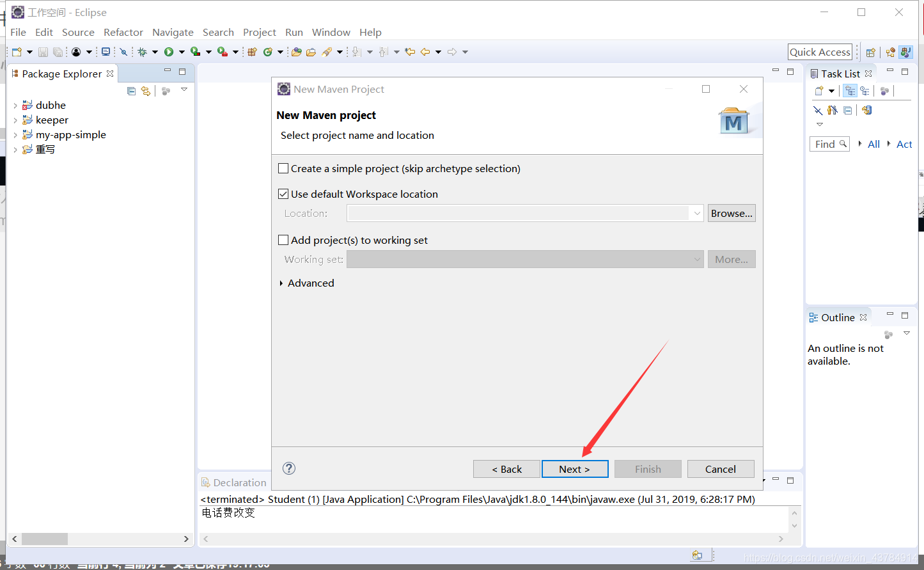
Task: Click the Search flashlight toolbar icon
Action: pos(327,52)
